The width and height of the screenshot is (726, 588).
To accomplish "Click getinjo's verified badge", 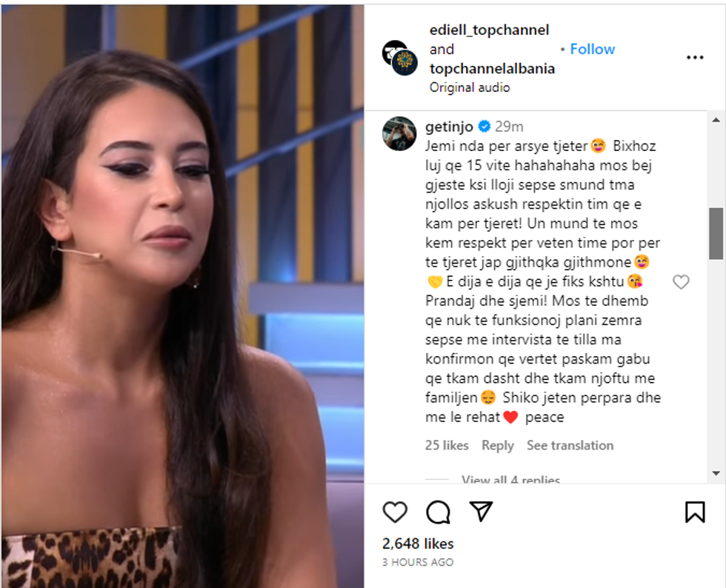I will tap(484, 126).
